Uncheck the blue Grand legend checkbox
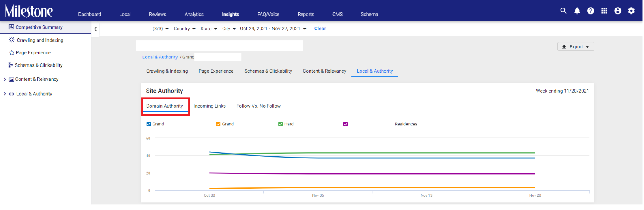The height and width of the screenshot is (210, 644). point(149,124)
